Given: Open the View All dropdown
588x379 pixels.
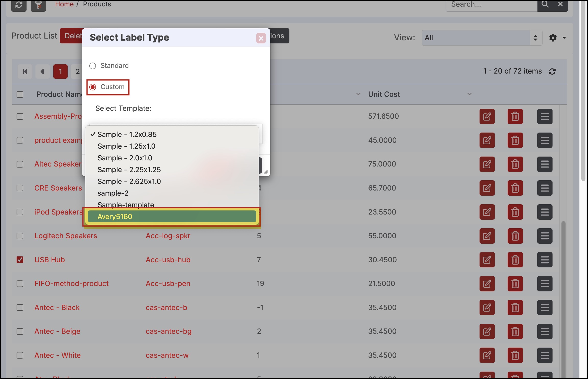Looking at the screenshot, I should [x=482, y=38].
